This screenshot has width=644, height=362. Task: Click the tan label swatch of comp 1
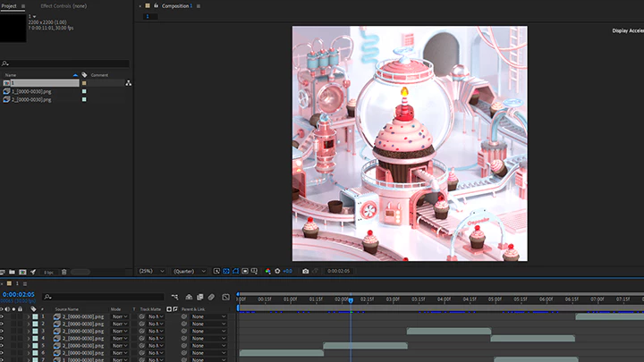[x=84, y=83]
